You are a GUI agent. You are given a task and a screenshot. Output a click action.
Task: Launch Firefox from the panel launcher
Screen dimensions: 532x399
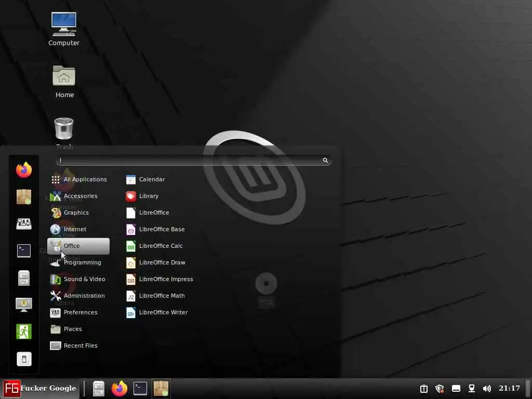(x=119, y=389)
